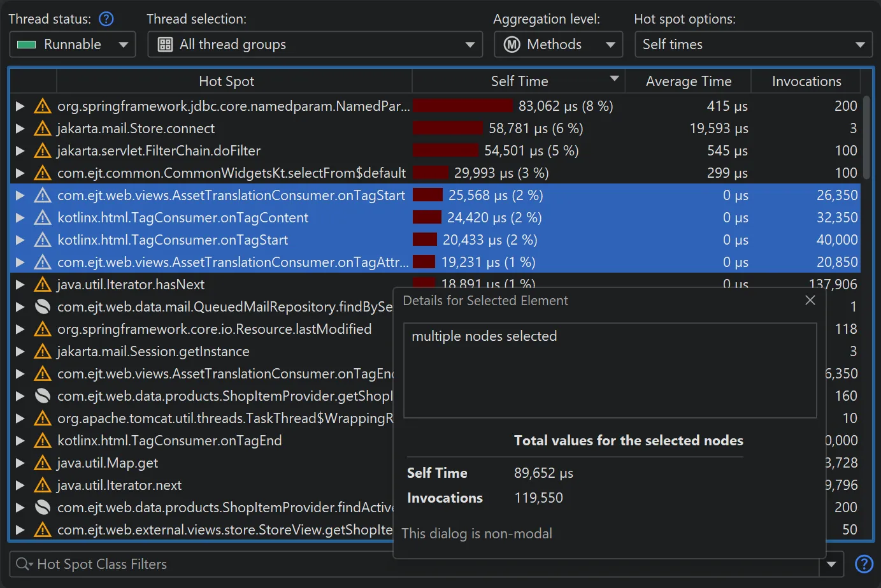
Task: Click warning icon of Resource.lastModified row
Action: [x=43, y=329]
